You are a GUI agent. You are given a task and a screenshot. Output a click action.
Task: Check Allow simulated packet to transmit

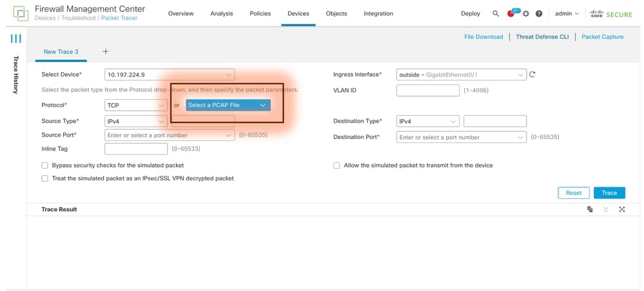tap(337, 165)
